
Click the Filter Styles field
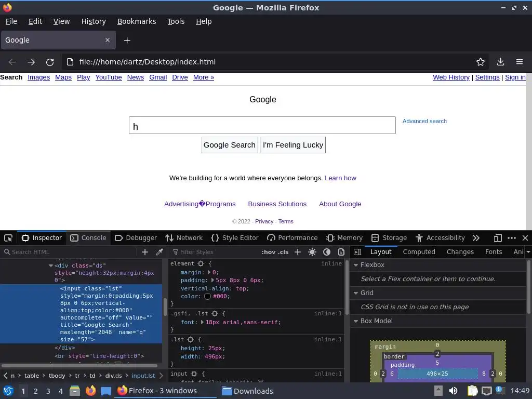click(x=215, y=252)
